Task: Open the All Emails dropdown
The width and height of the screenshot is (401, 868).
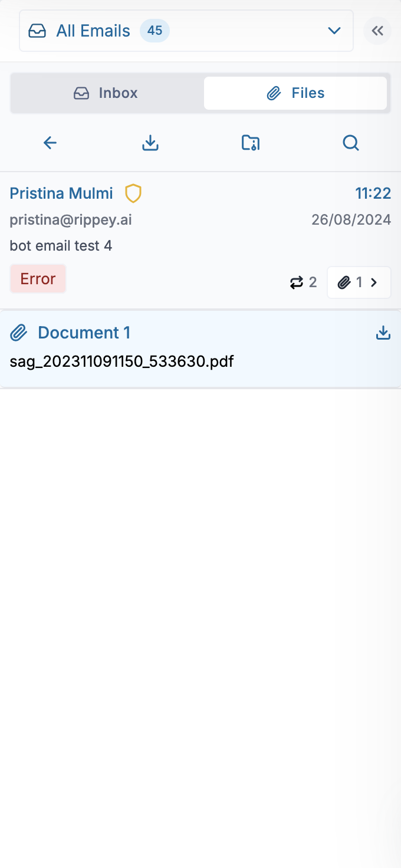Action: [x=334, y=31]
